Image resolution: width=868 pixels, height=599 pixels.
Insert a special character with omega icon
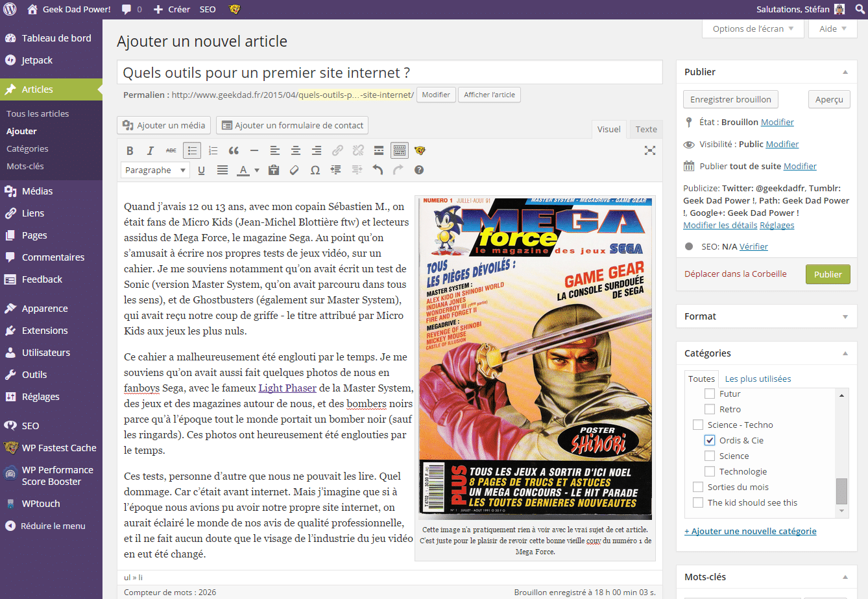coord(315,170)
